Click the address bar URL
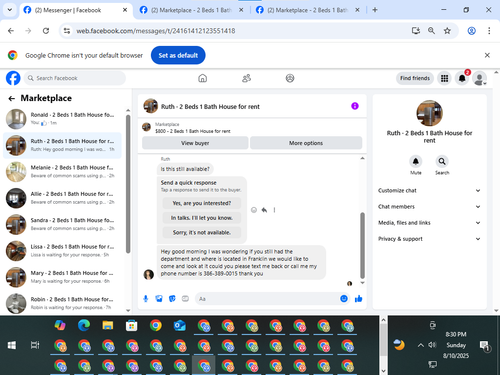Image resolution: width=500 pixels, height=375 pixels. (x=156, y=31)
